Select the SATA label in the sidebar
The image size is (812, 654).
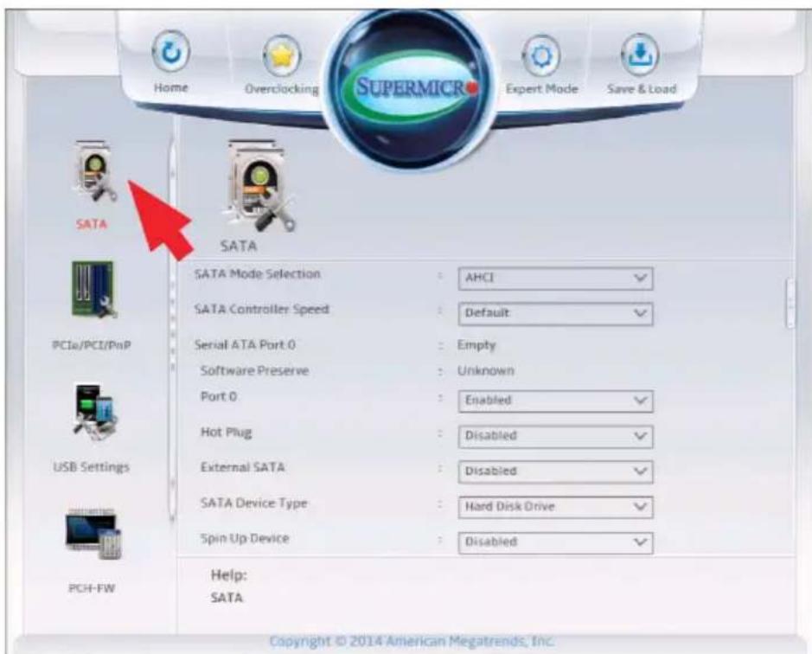92,224
